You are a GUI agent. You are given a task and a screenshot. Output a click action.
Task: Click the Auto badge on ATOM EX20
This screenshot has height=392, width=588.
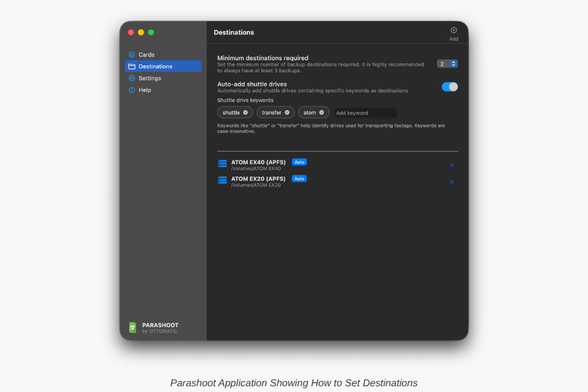[299, 178]
